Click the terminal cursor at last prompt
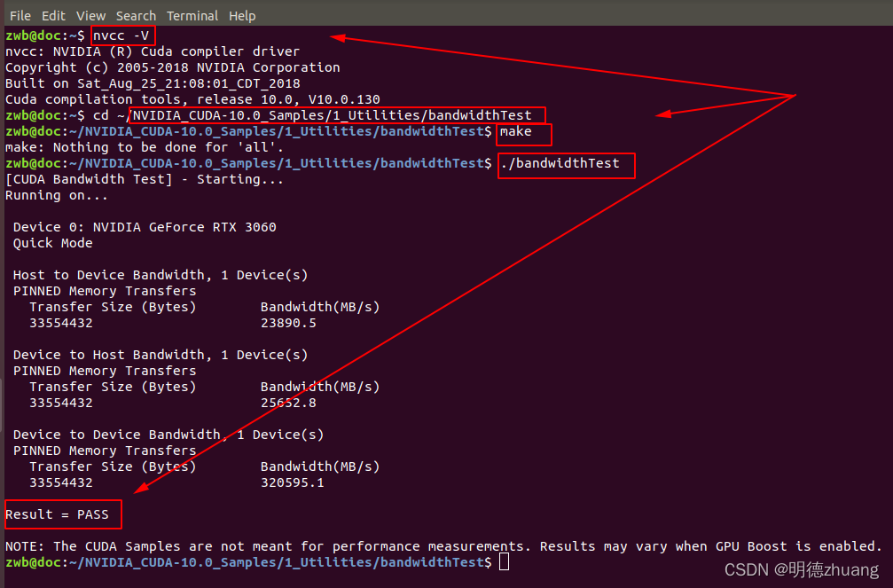Image resolution: width=893 pixels, height=588 pixels. (x=504, y=561)
